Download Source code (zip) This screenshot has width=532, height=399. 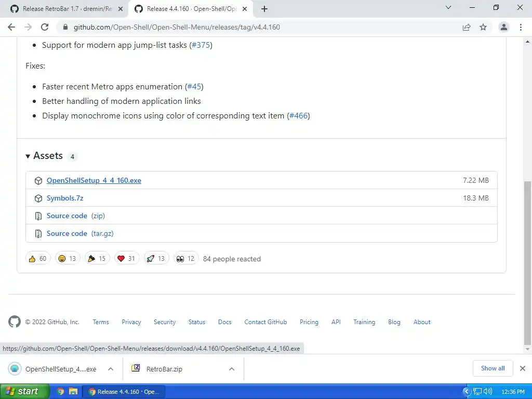click(76, 216)
